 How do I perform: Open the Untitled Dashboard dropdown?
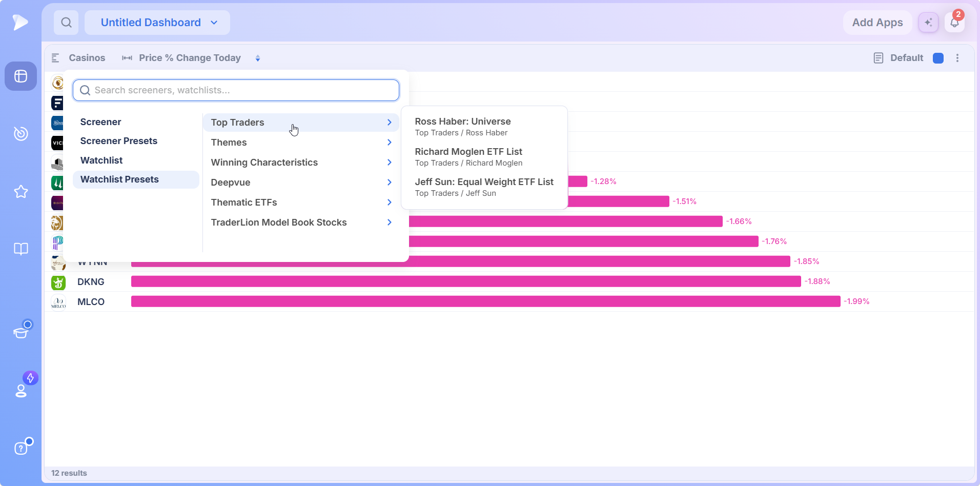(x=157, y=23)
